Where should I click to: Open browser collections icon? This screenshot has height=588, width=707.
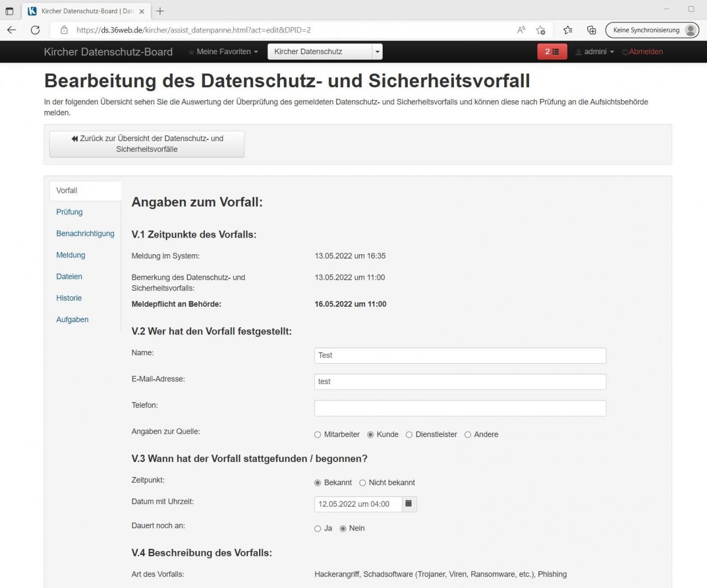coord(591,30)
